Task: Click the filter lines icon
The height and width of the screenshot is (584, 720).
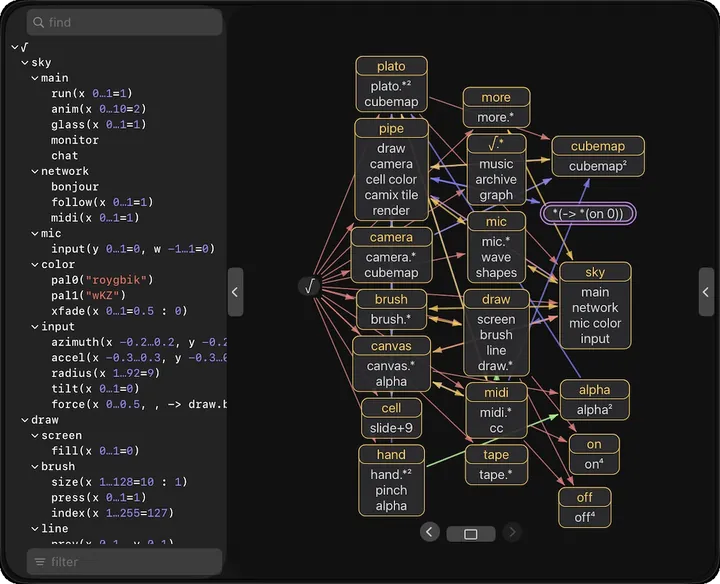Action: [x=40, y=562]
